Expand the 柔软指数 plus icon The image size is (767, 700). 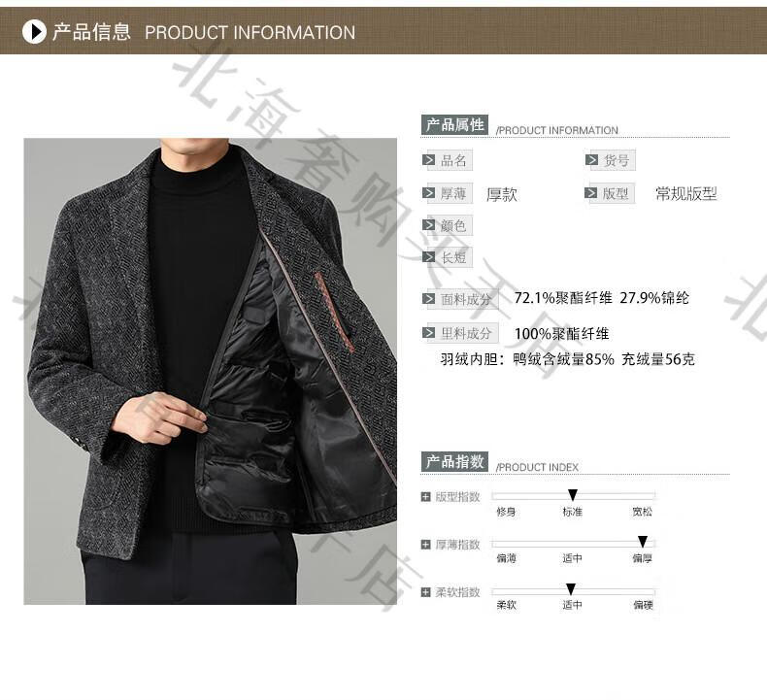tap(425, 592)
